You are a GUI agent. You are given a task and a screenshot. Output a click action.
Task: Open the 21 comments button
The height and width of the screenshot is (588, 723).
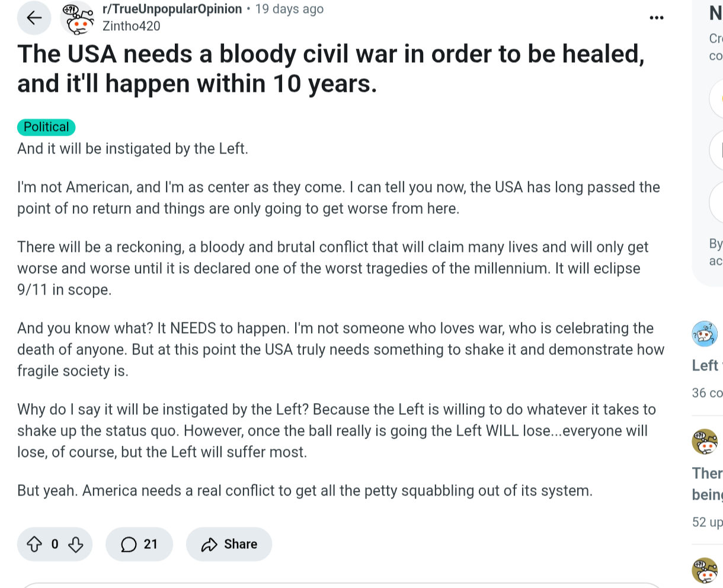point(139,544)
